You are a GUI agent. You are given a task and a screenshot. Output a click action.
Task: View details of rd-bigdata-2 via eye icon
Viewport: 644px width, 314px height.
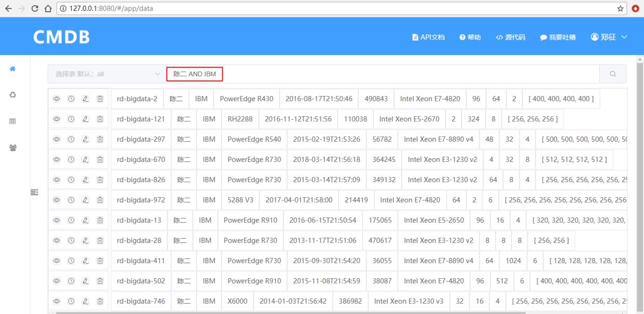pos(57,99)
